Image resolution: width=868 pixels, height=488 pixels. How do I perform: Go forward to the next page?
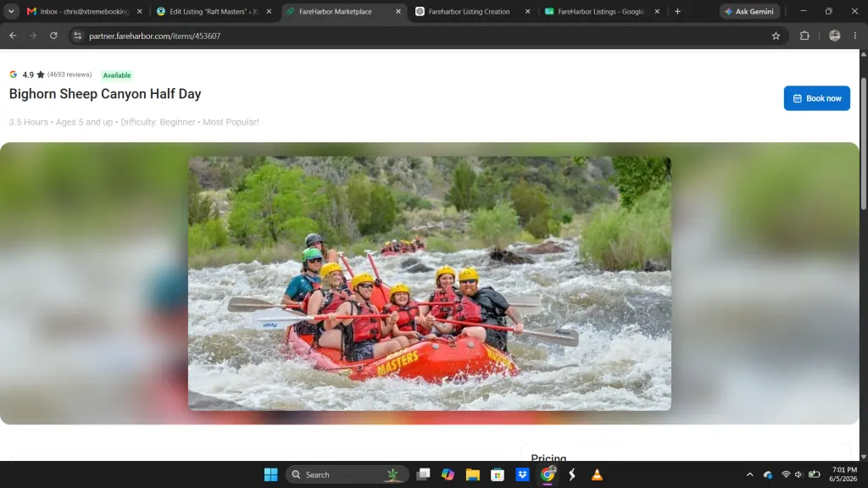click(x=33, y=36)
